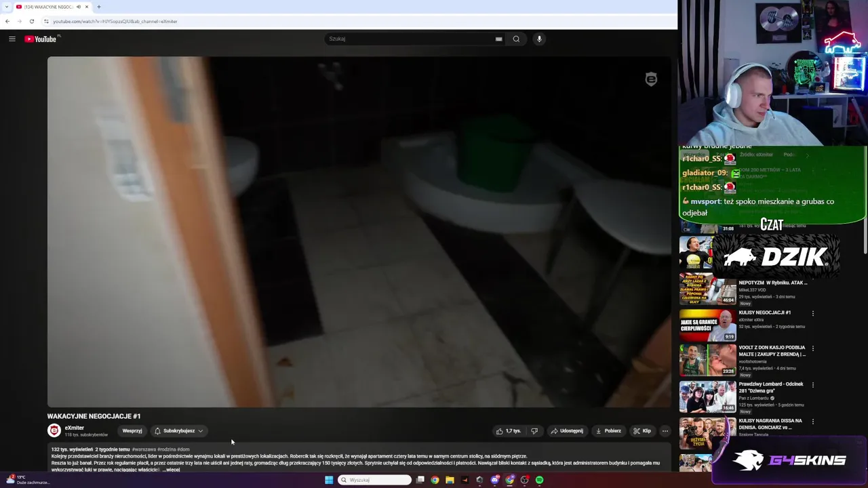
Task: Mute the tab via its speaker icon
Action: [x=79, y=7]
